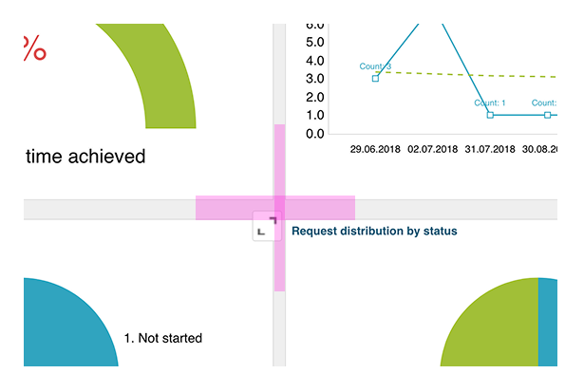
Task: Click the 6.0 y-axis value label
Action: point(316,24)
